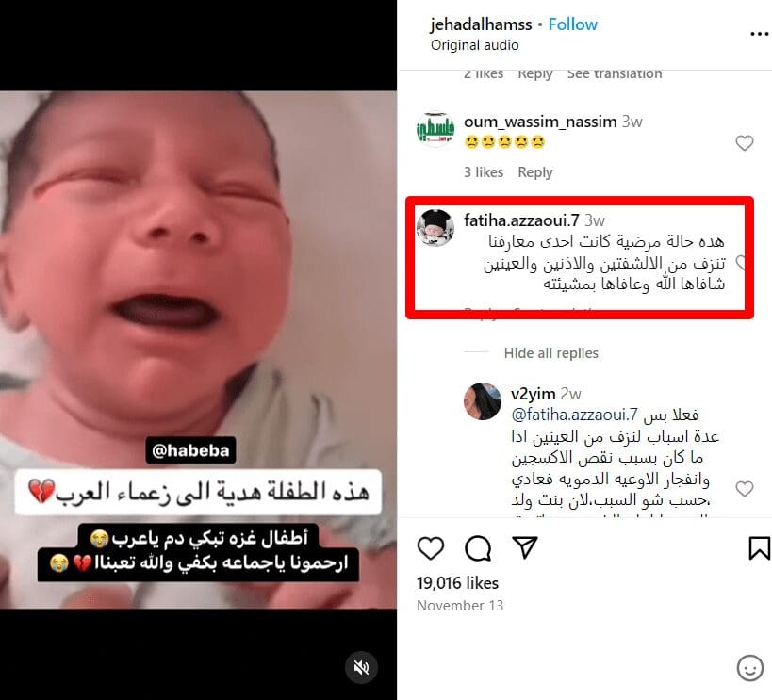Click the @fatiha.azzaoui.7 mention in reply
The image size is (772, 700).
click(x=575, y=415)
